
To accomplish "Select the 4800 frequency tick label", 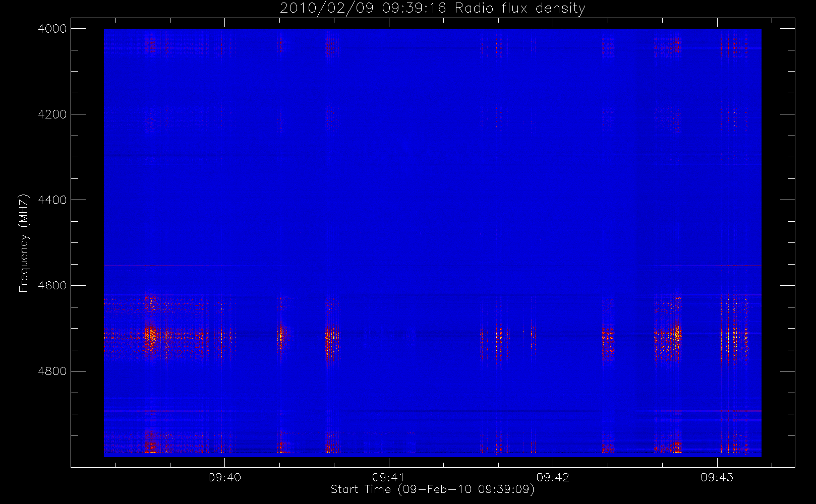I will click(x=52, y=371).
